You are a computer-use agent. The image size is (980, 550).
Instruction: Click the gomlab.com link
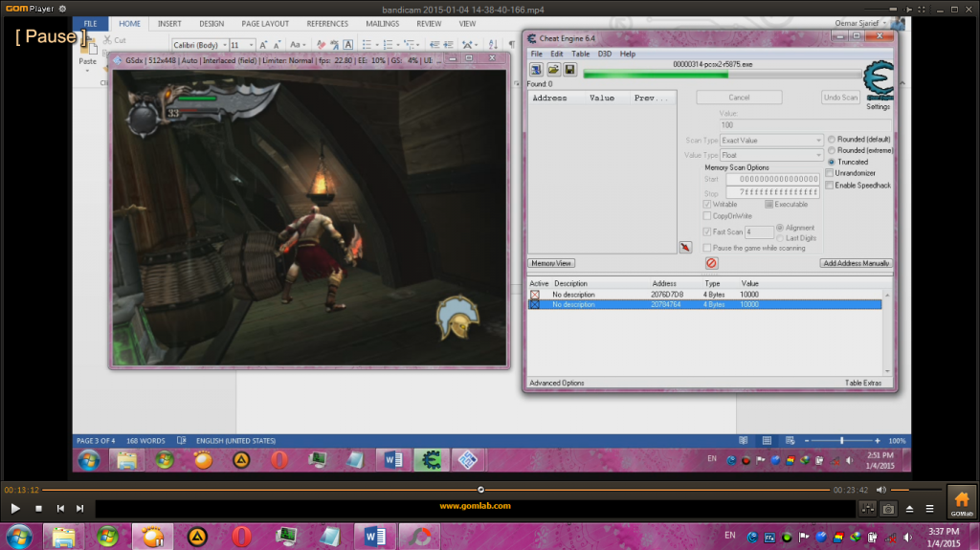475,506
